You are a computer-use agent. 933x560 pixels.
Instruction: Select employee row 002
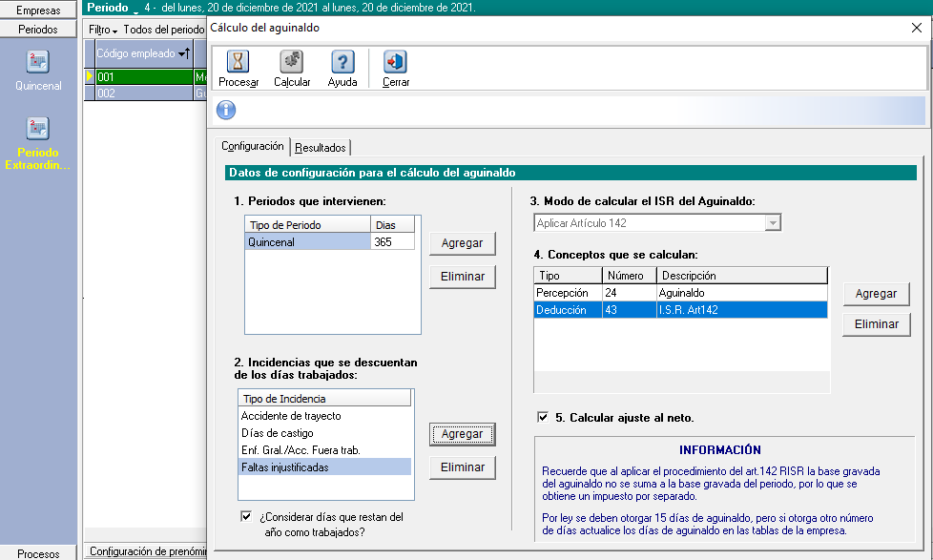point(145,93)
